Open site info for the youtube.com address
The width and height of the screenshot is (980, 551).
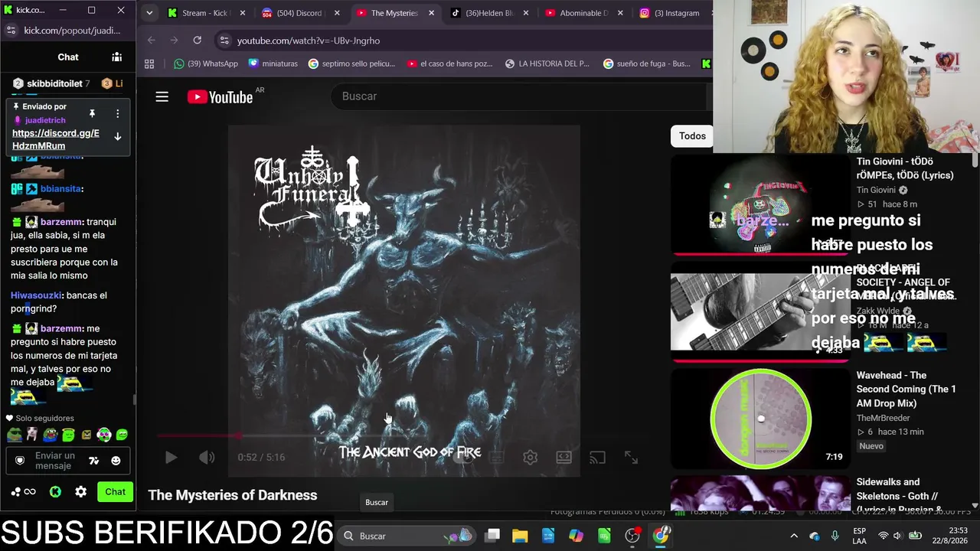(x=223, y=40)
